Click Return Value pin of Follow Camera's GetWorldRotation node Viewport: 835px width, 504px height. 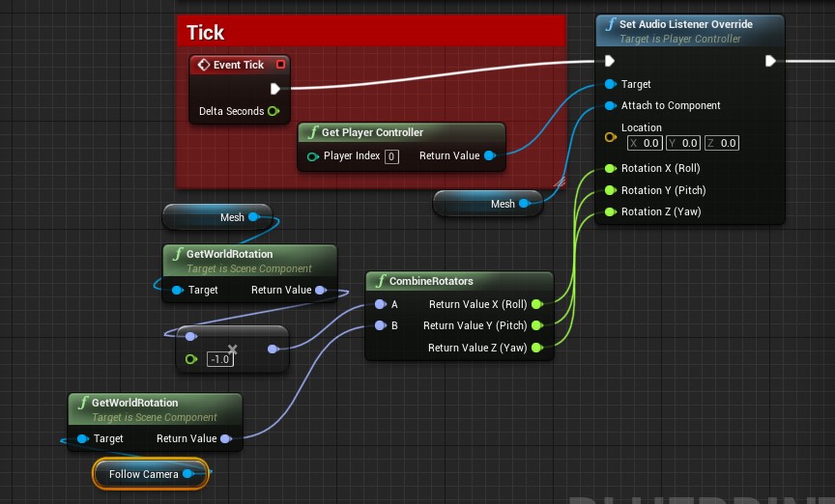pos(226,439)
